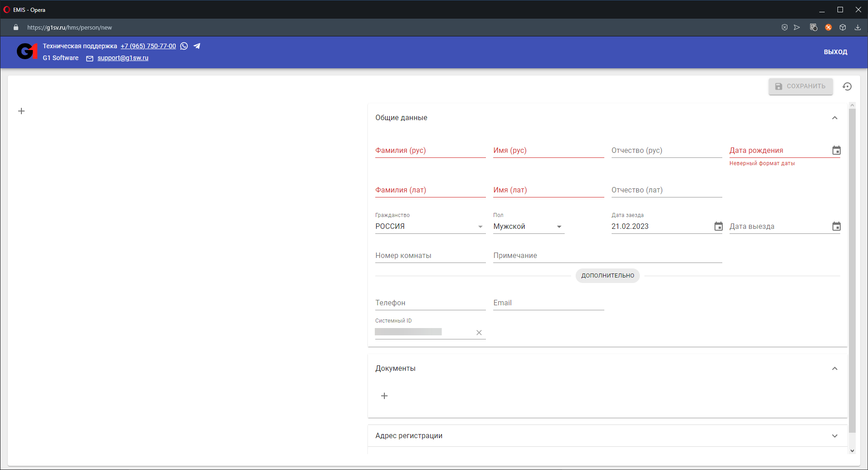Click the ДОПОЛНИТЕЛЬНО button

[x=608, y=276]
